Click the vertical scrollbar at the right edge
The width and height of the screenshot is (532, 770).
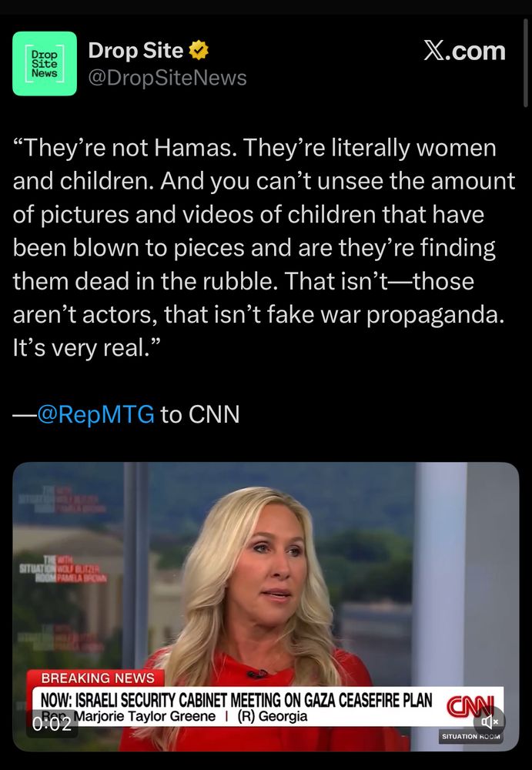tap(525, 64)
